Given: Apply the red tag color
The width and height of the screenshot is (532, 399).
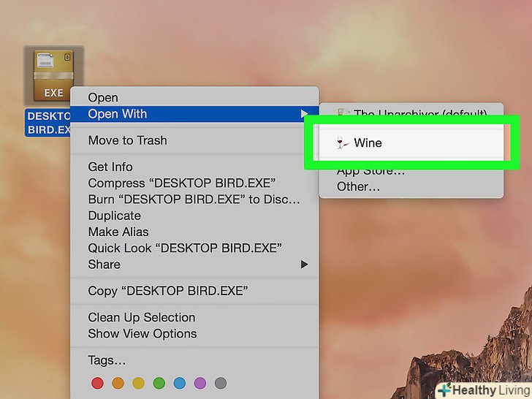Looking at the screenshot, I should click(97, 384).
